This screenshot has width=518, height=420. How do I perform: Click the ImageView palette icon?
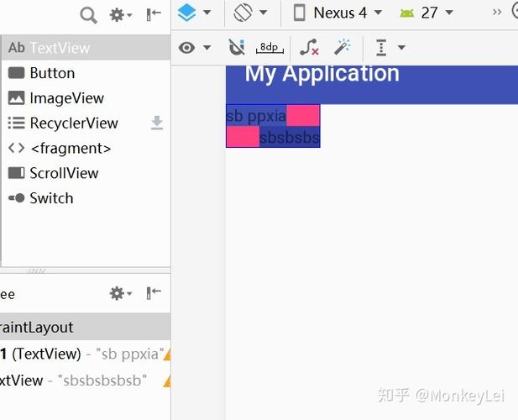click(16, 98)
